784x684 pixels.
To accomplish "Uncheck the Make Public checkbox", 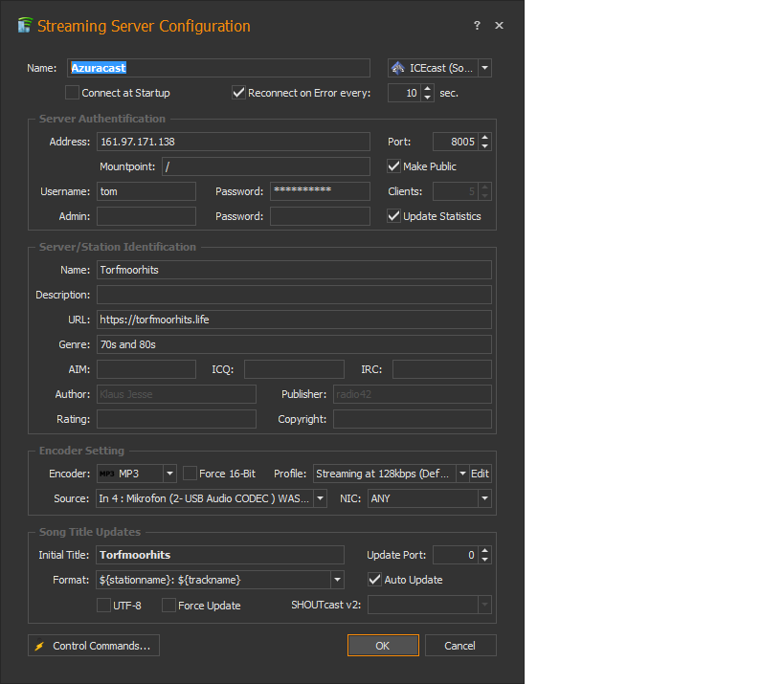I will pyautogui.click(x=394, y=166).
